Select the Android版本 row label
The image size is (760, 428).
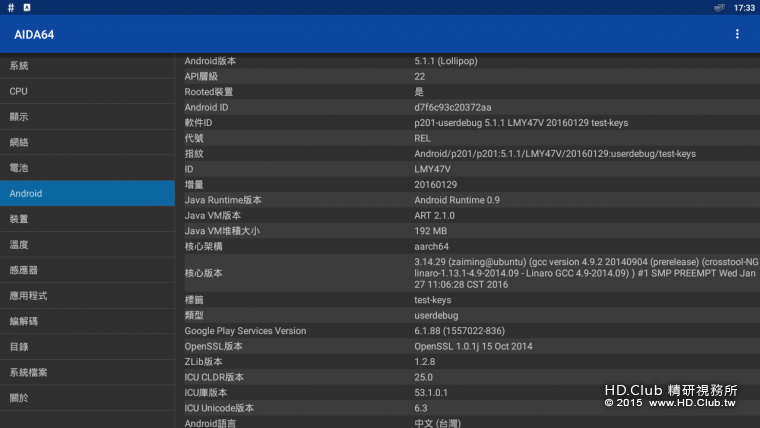click(x=210, y=61)
